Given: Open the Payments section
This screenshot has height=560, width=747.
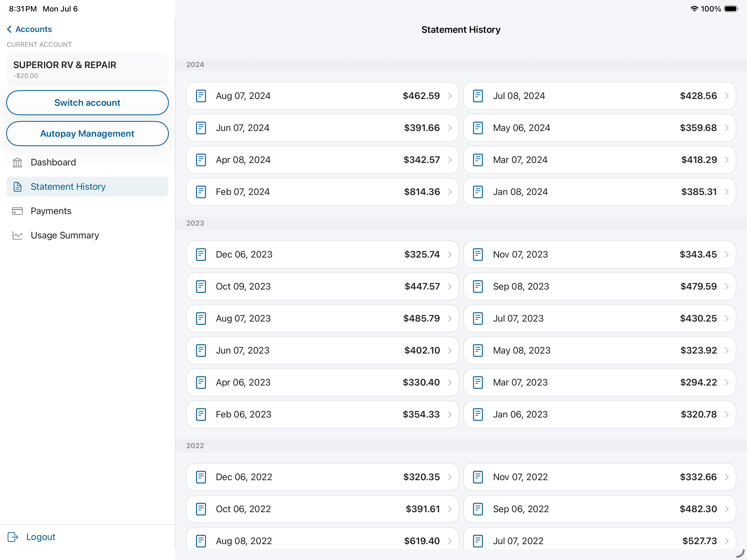Looking at the screenshot, I should point(87,211).
